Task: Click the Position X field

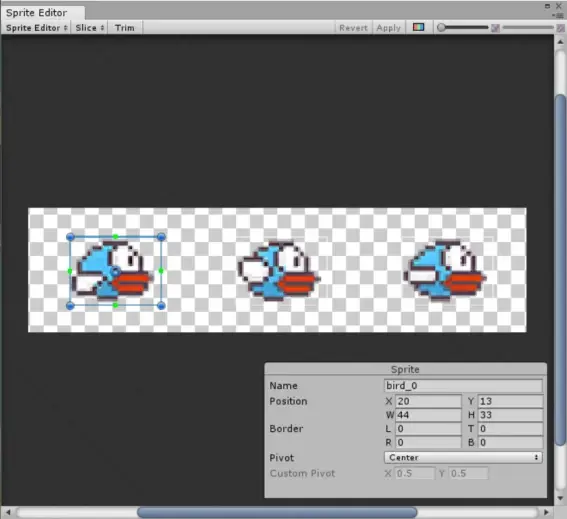Action: click(429, 401)
